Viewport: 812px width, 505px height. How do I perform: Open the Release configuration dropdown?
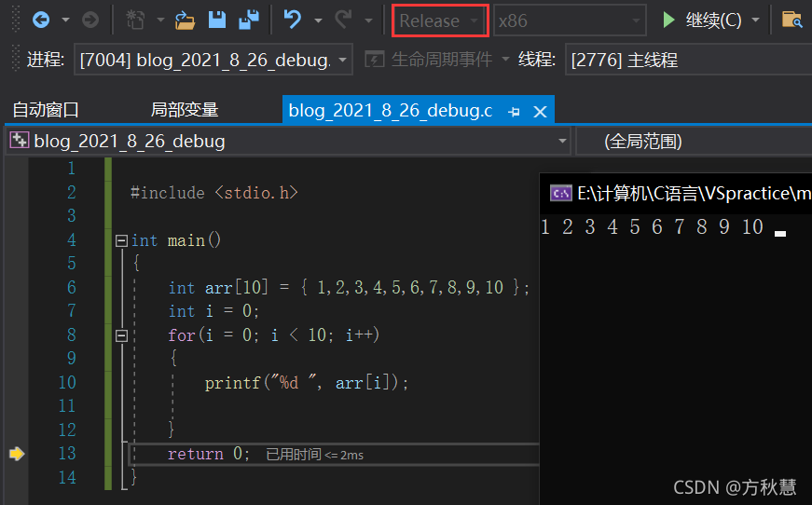[440, 20]
